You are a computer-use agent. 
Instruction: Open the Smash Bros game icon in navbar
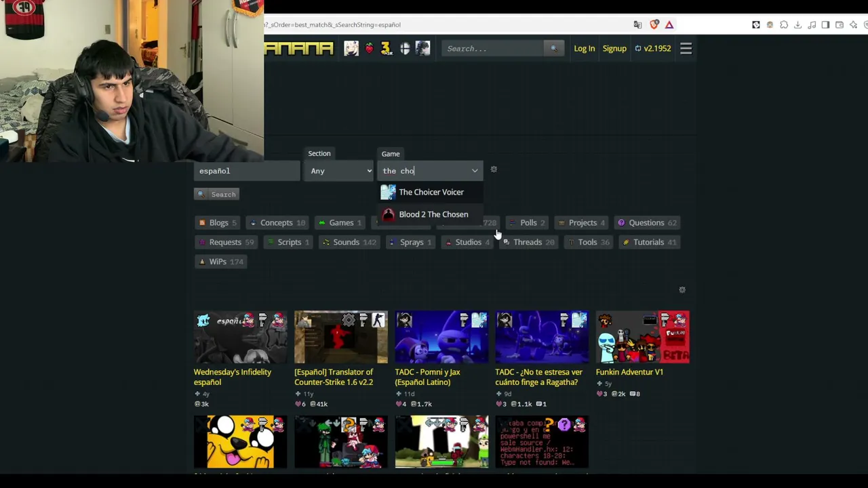(x=405, y=48)
